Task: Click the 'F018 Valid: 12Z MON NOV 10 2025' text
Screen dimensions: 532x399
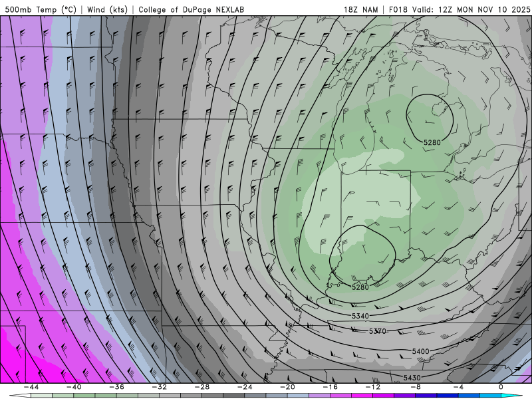Action: pos(459,9)
